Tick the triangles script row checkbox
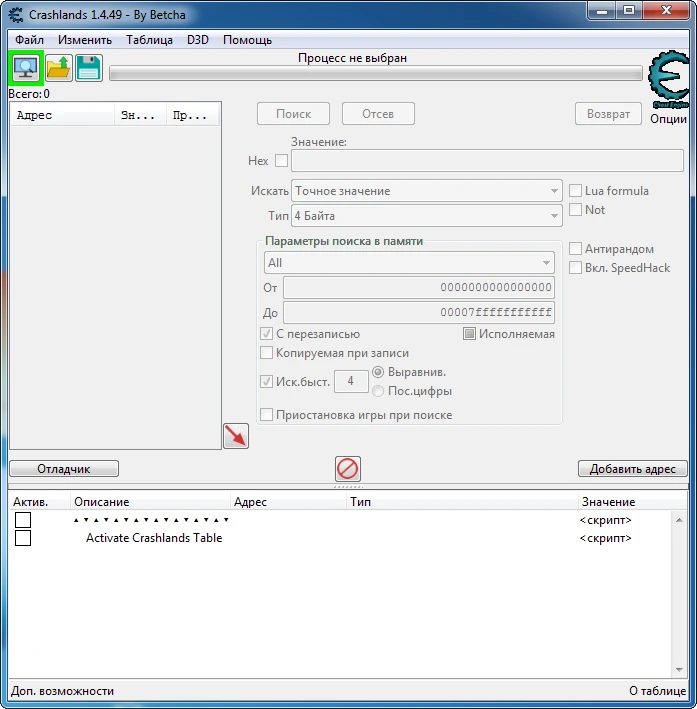The height and width of the screenshot is (709, 697). pyautogui.click(x=23, y=520)
